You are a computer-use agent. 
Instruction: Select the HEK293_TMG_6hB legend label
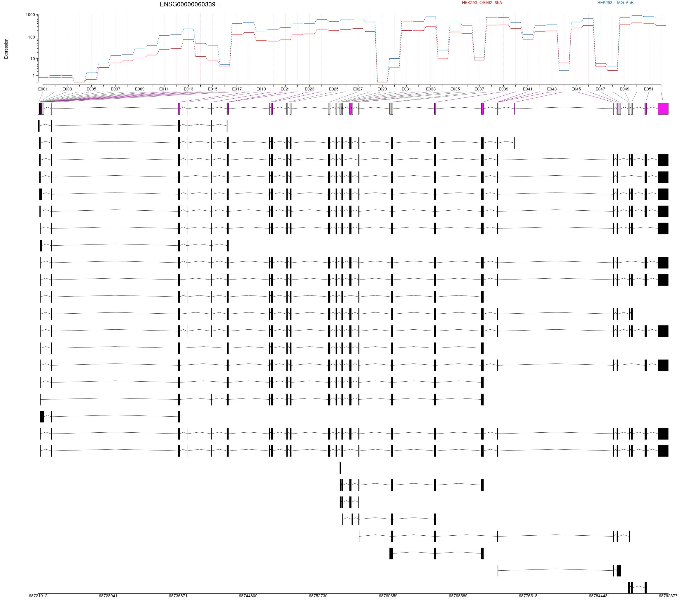(615, 3)
